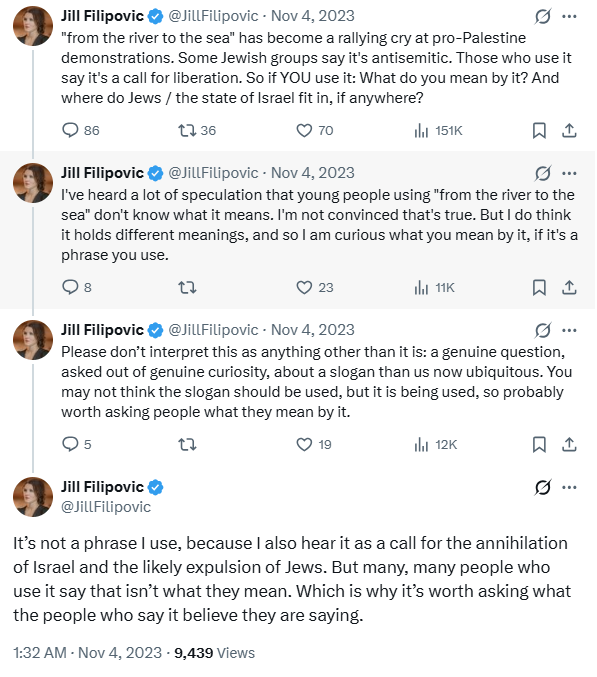Open Jill Filipovic avatar on final tweet

(33, 497)
